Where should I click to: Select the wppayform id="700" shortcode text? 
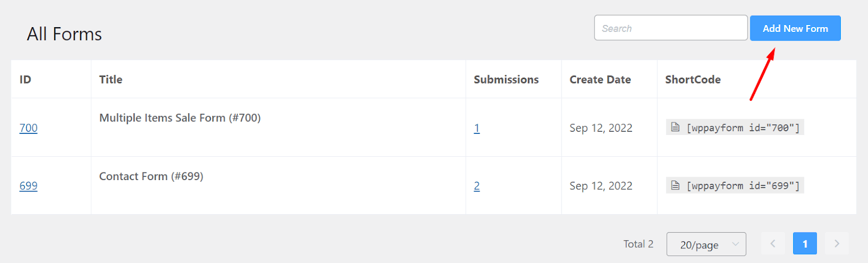coord(743,128)
